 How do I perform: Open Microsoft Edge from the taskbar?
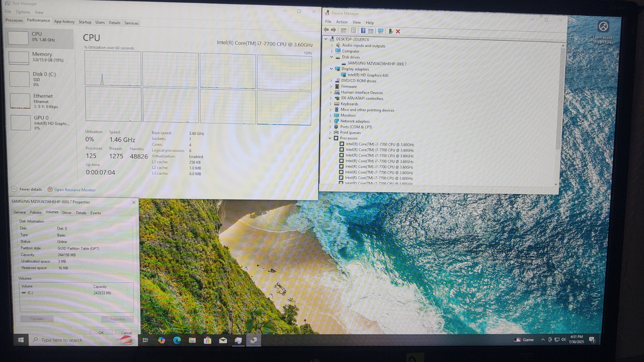tap(177, 340)
